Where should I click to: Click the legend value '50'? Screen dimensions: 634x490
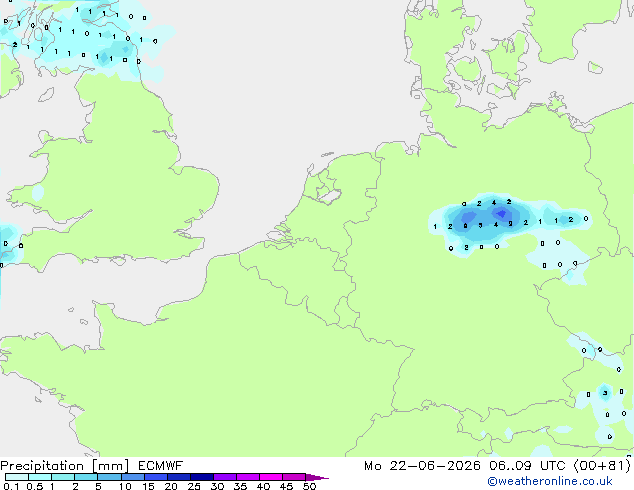click(309, 486)
